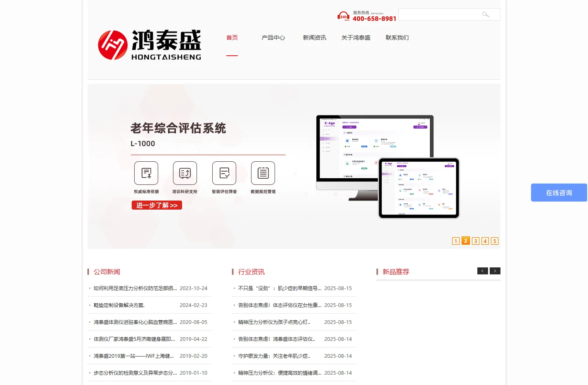Open the 产品中心 menu item

[x=273, y=38]
